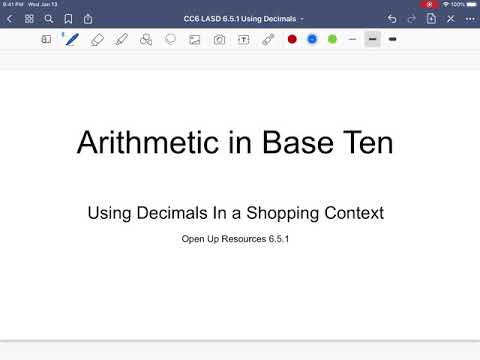Image resolution: width=480 pixels, height=360 pixels.
Task: Select the medium stroke width
Action: coord(372,39)
